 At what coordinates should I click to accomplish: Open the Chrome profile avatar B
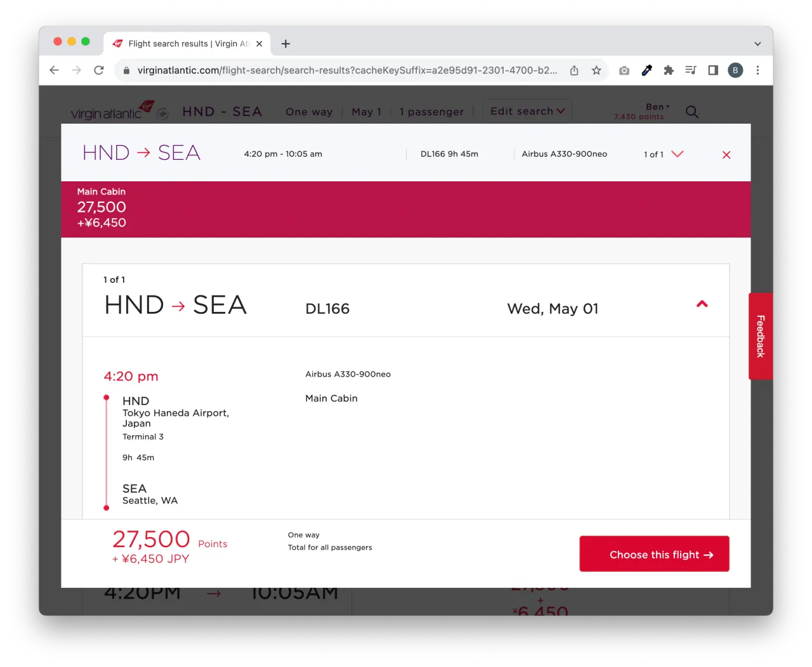735,70
